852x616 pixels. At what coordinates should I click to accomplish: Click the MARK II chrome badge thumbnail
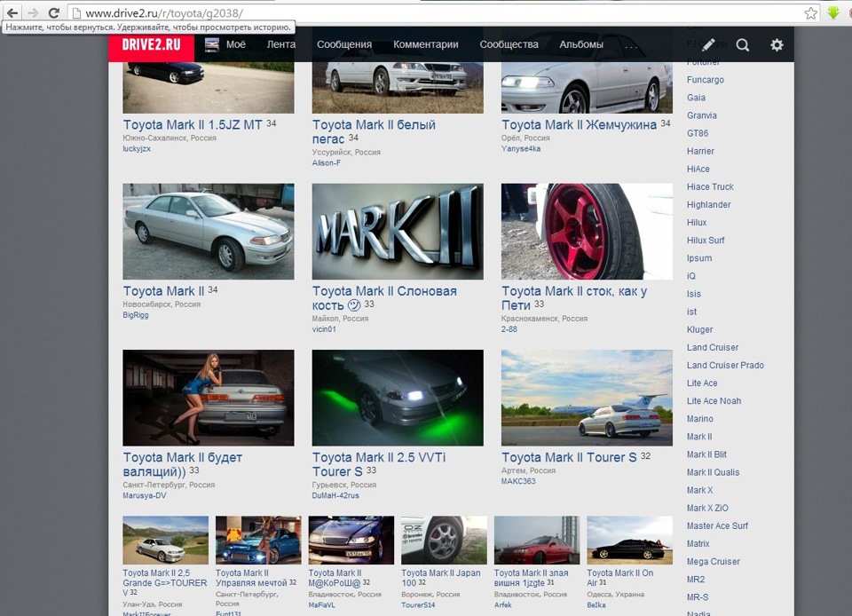398,232
